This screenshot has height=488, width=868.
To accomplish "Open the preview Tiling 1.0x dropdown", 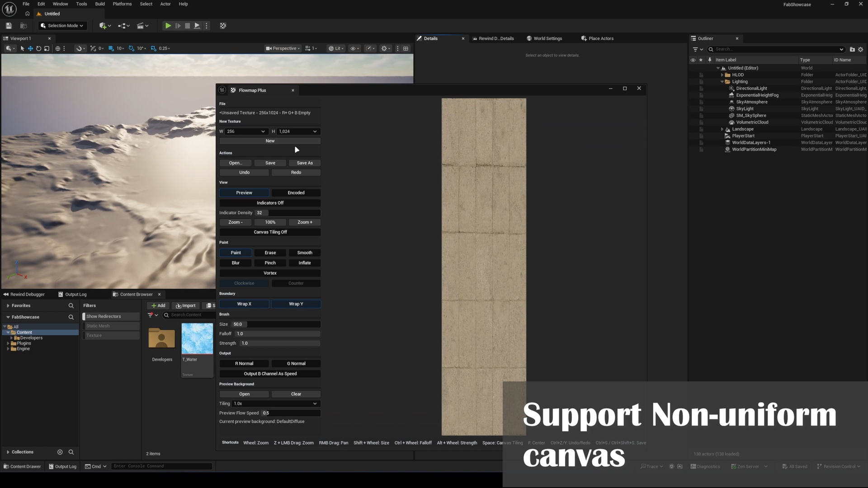I will click(x=276, y=404).
